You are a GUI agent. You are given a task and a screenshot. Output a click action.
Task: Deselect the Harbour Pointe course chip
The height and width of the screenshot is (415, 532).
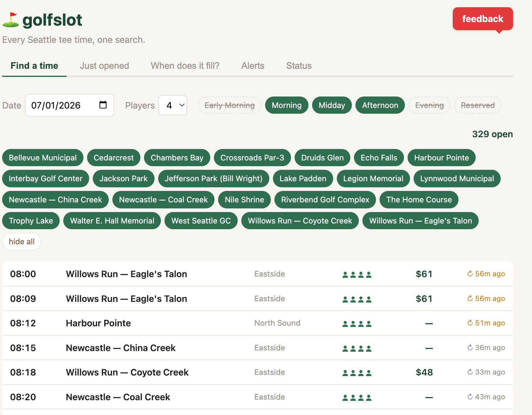pyautogui.click(x=442, y=158)
